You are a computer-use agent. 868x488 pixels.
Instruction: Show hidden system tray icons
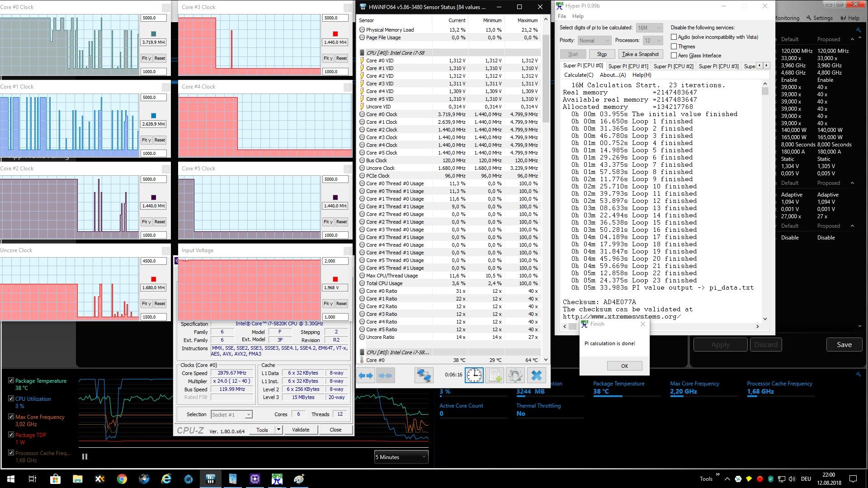pos(727,479)
